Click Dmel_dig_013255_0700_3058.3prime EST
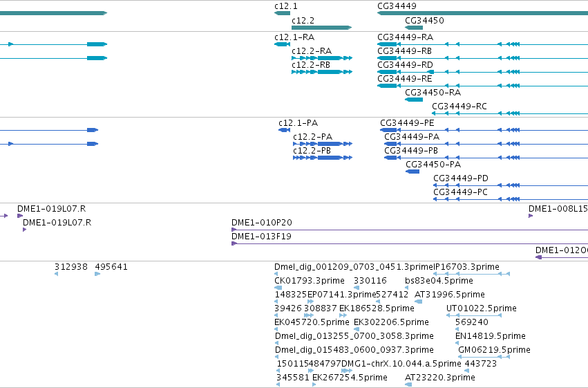Screen dimensions: 588x388 [x=354, y=337]
